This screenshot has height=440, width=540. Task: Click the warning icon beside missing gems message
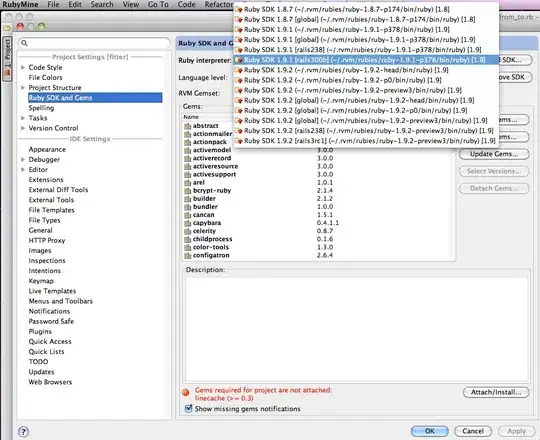point(186,392)
